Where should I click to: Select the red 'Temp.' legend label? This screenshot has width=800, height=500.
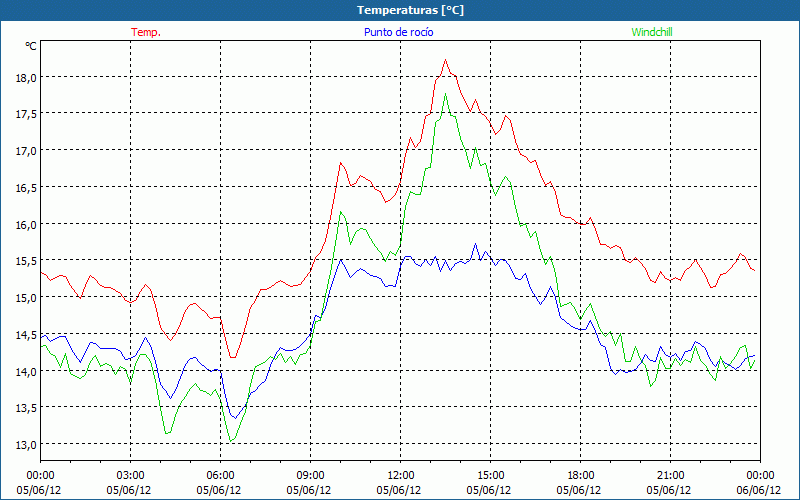(x=146, y=32)
